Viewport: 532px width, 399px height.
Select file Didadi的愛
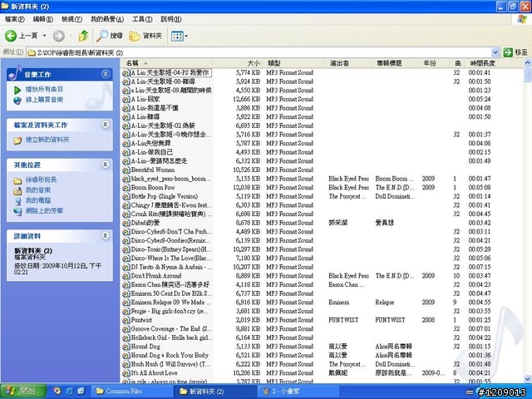click(x=145, y=223)
